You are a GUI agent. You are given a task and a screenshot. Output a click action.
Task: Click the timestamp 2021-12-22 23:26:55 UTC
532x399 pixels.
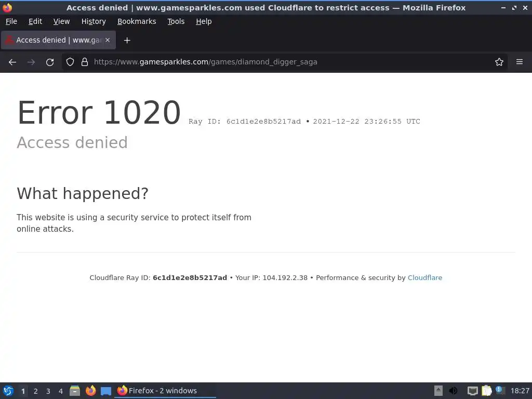pyautogui.click(x=366, y=122)
